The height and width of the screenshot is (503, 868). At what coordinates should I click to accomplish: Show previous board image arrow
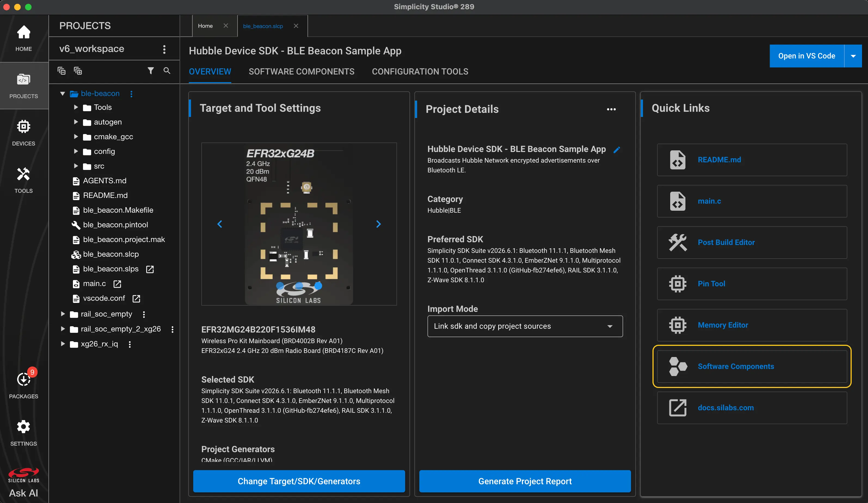(220, 224)
